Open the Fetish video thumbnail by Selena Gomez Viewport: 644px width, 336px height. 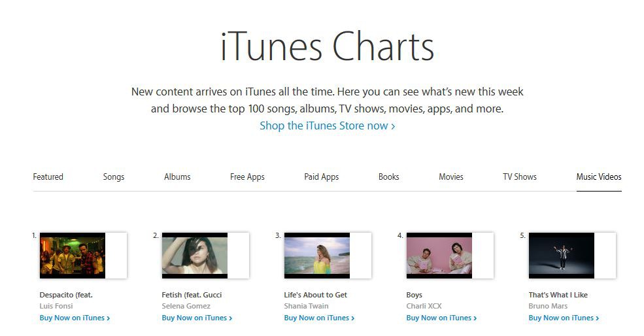point(195,256)
